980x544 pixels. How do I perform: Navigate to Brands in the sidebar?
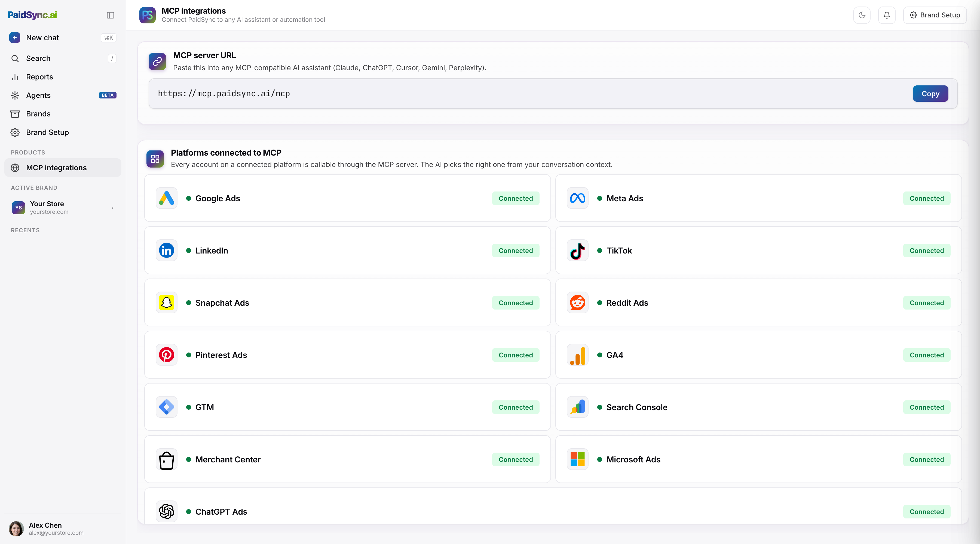pos(63,114)
